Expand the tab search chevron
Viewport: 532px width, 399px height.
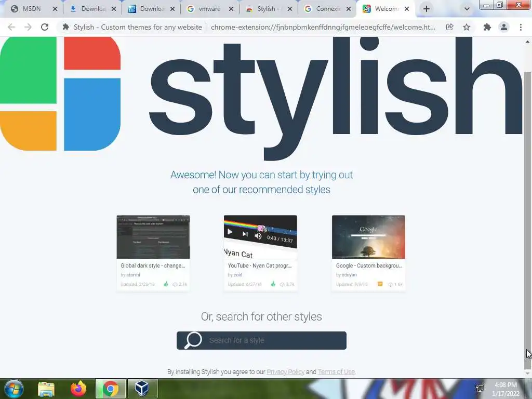(467, 9)
